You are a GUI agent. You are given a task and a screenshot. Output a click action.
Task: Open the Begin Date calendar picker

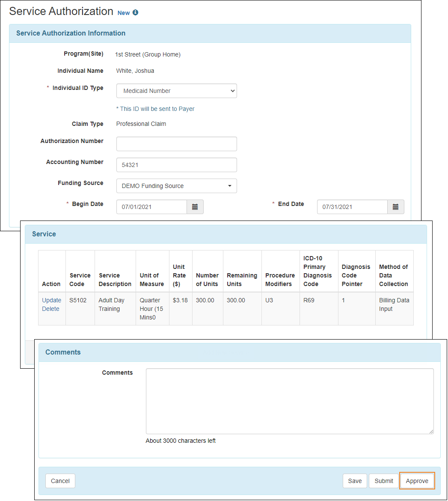[x=195, y=207]
